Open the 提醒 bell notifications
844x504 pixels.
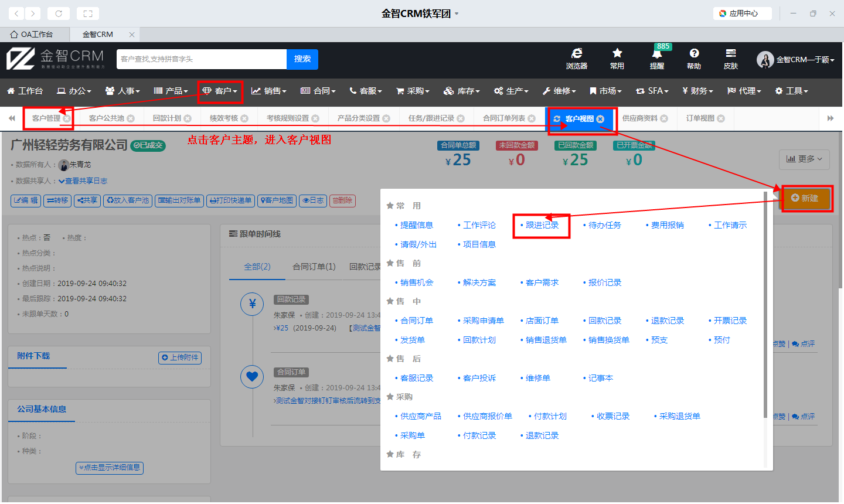(x=657, y=59)
